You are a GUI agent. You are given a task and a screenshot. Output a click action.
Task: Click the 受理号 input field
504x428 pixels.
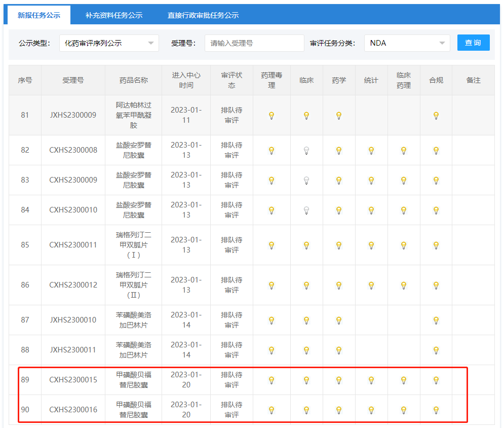tap(254, 43)
